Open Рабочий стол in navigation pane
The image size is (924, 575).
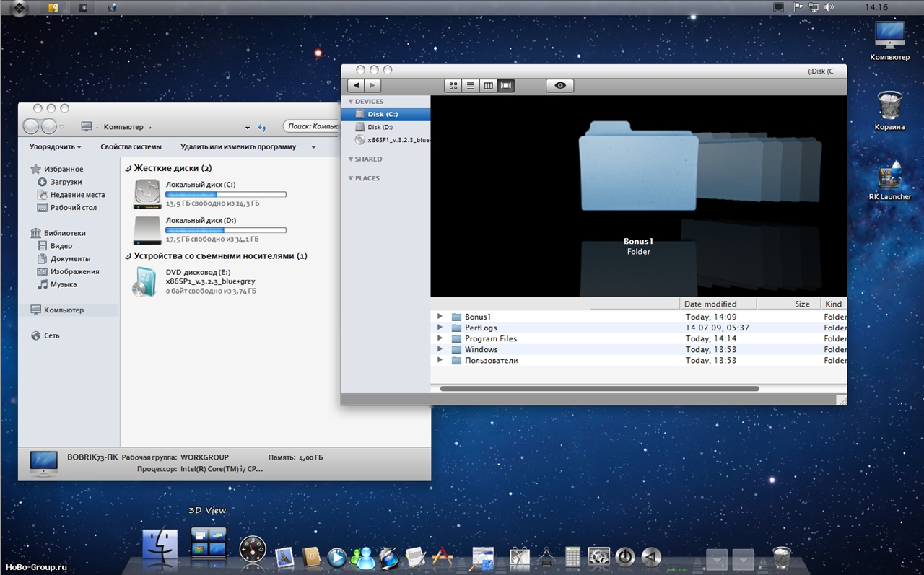(68, 208)
